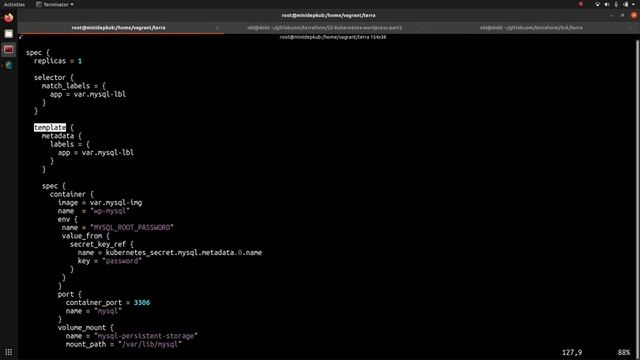Click 'replicas = 1' line
Image resolution: width=640 pixels, height=360 pixels.
tap(58, 61)
